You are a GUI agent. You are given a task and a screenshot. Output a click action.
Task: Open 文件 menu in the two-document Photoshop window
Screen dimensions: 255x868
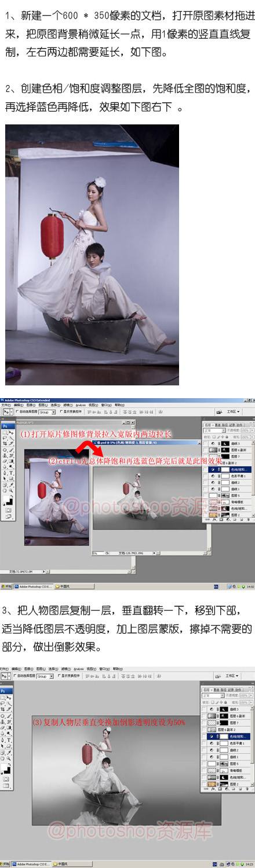(x=6, y=405)
